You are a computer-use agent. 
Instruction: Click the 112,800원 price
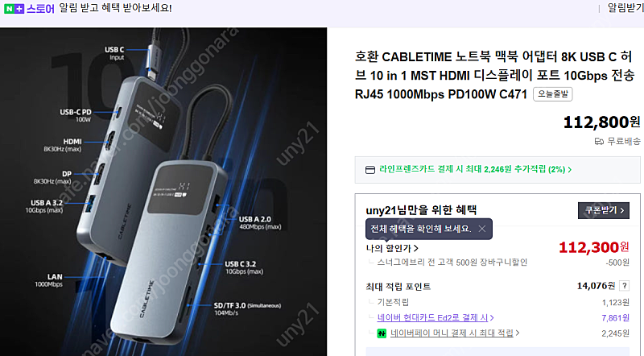(601, 122)
